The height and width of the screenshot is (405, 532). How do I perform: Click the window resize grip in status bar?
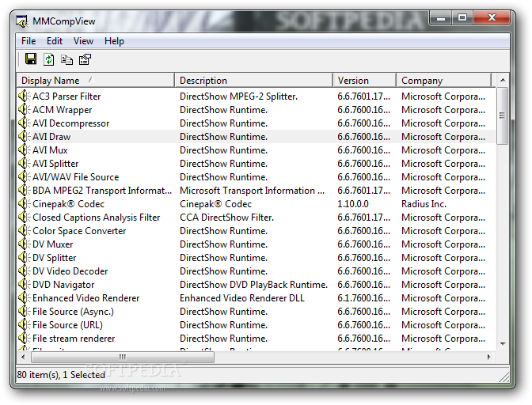[504, 377]
